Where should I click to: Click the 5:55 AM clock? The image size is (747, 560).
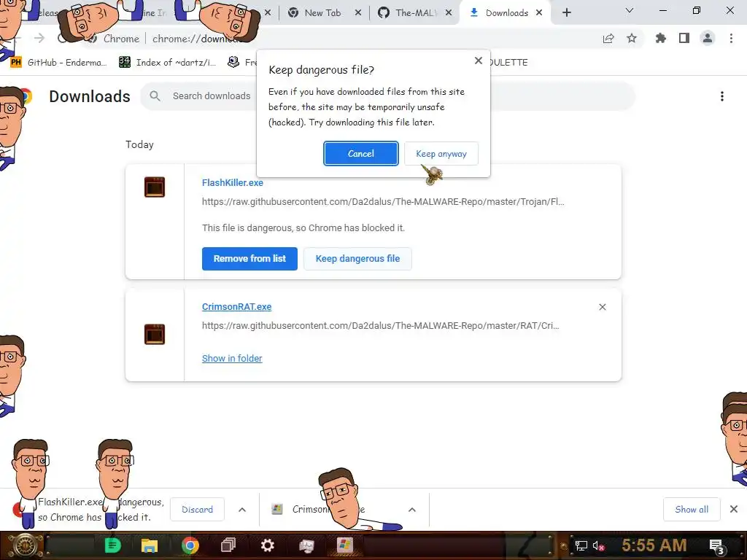(654, 545)
